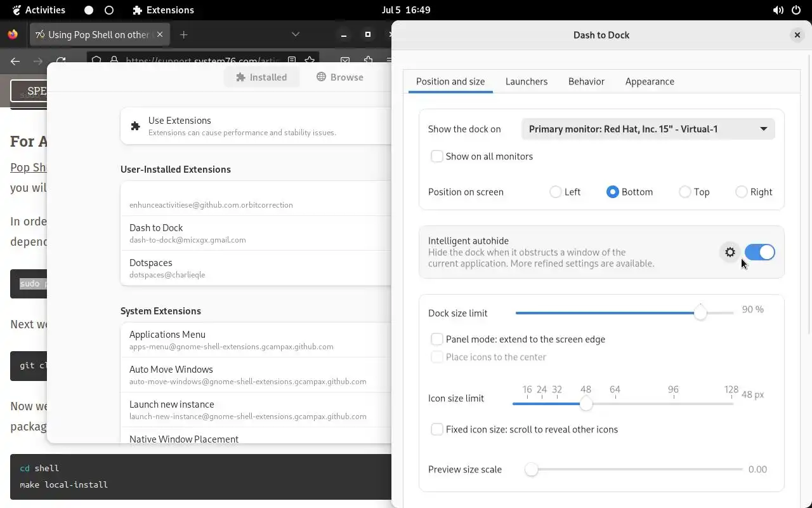The width and height of the screenshot is (812, 508).
Task: Click the Firefox address bar URL
Action: [x=203, y=61]
